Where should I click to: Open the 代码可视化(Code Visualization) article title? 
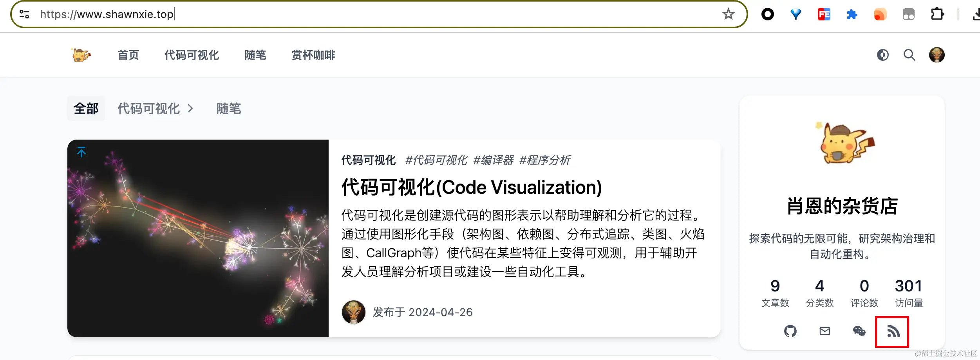point(472,187)
